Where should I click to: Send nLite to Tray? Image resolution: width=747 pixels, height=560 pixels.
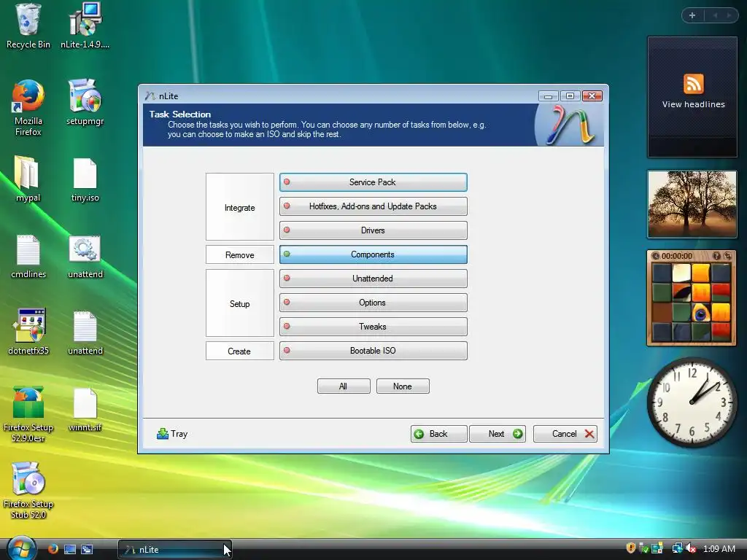coord(172,434)
